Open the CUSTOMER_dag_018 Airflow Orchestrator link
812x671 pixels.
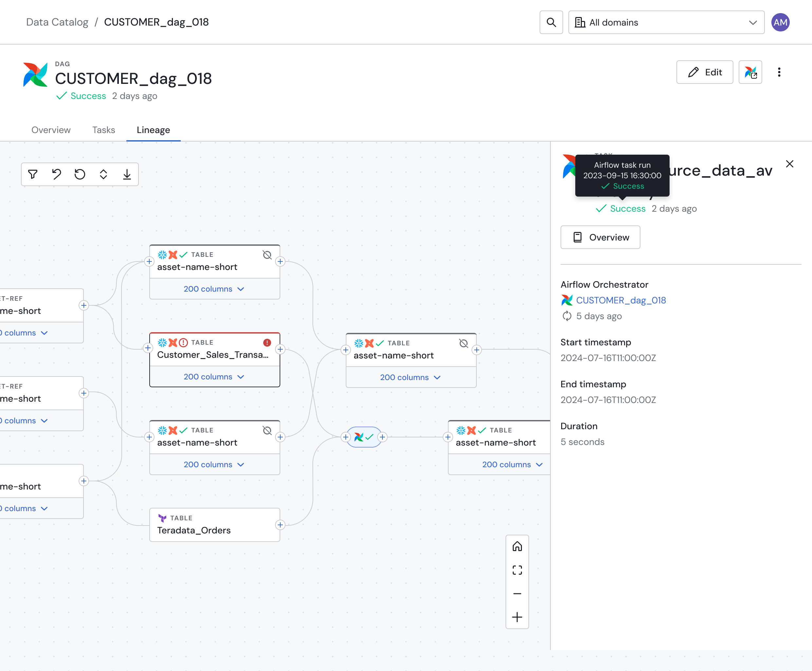[x=621, y=300]
